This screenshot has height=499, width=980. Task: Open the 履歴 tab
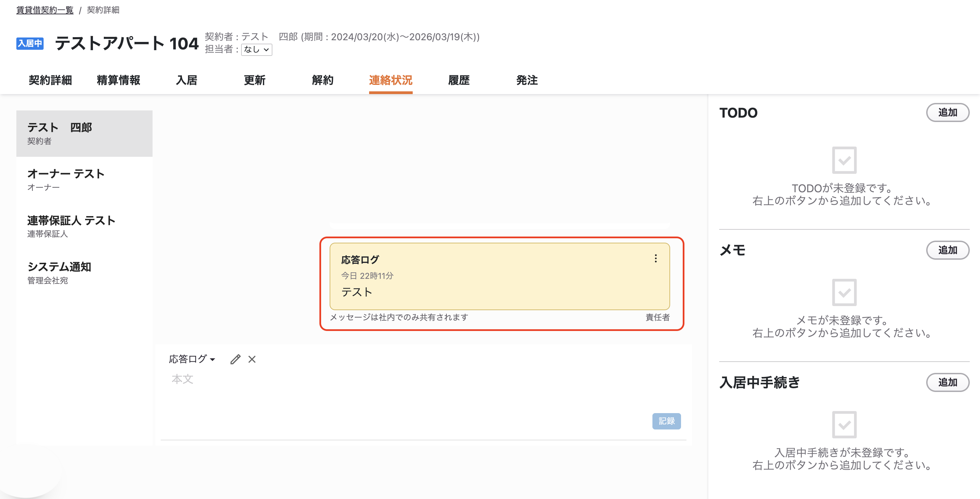(459, 80)
